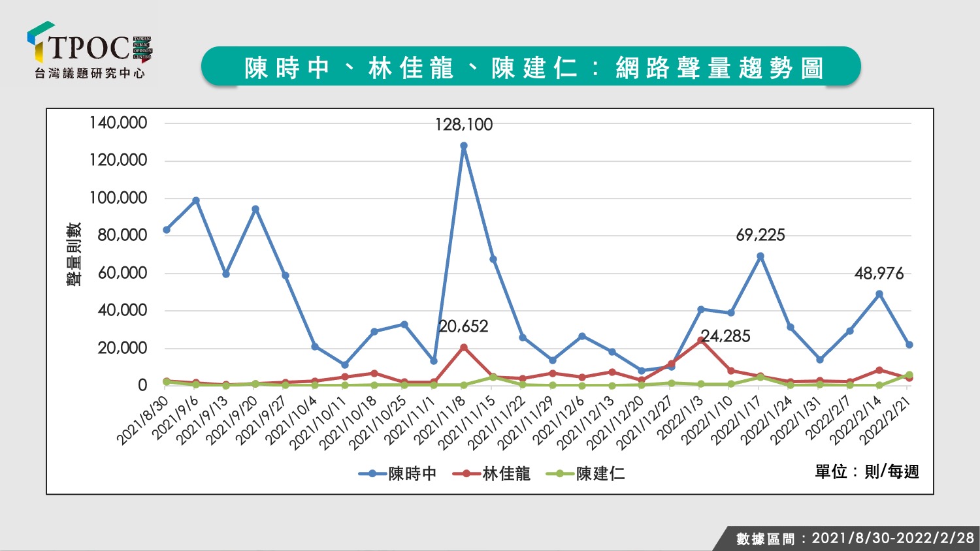The image size is (980, 551).
Task: Select the 陳時中 blue legend marker
Action: [x=373, y=474]
